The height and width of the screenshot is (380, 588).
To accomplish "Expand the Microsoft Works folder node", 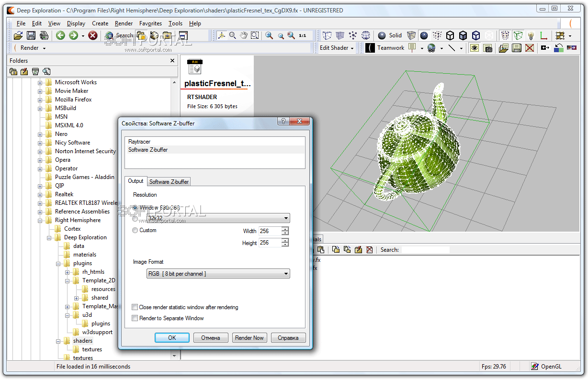I will pyautogui.click(x=40, y=82).
